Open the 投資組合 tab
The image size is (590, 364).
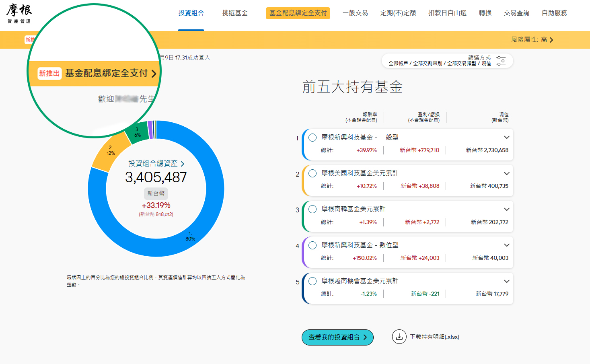tap(191, 13)
